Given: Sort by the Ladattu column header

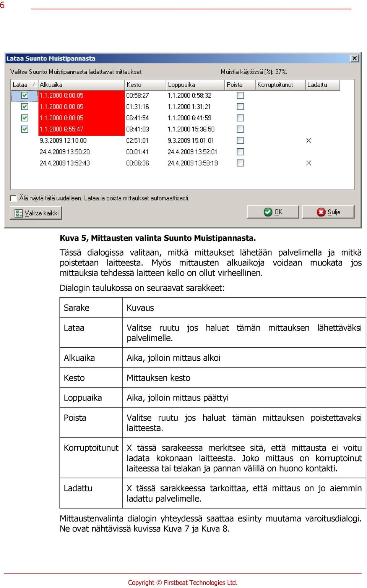Looking at the screenshot, I should coord(323,85).
